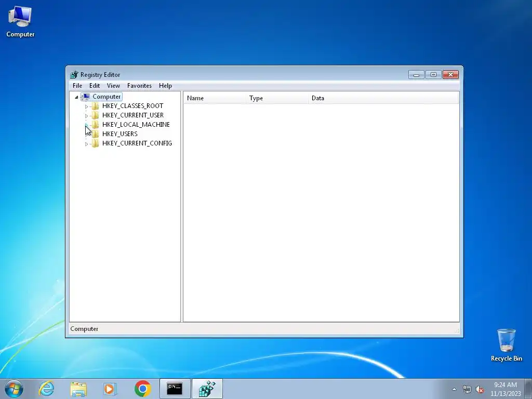
Task: Click Registry Editor taskbar button
Action: [207, 389]
